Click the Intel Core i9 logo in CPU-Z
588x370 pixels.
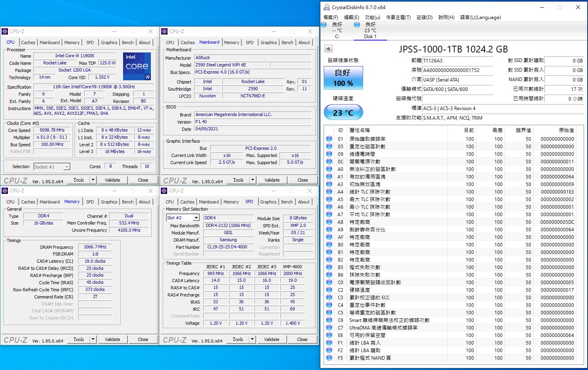coord(137,66)
